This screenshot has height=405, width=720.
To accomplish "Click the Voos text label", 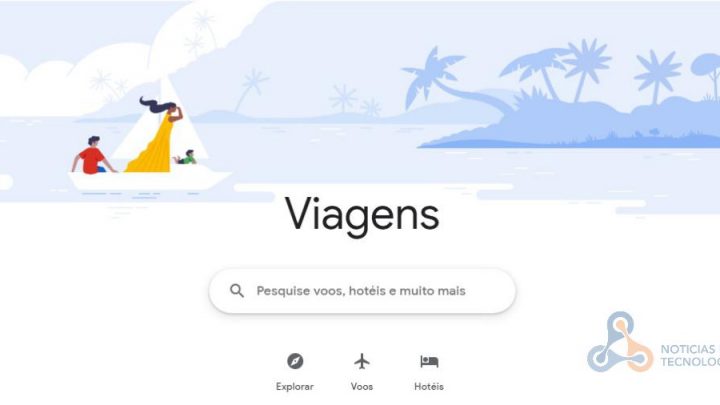I will click(362, 387).
